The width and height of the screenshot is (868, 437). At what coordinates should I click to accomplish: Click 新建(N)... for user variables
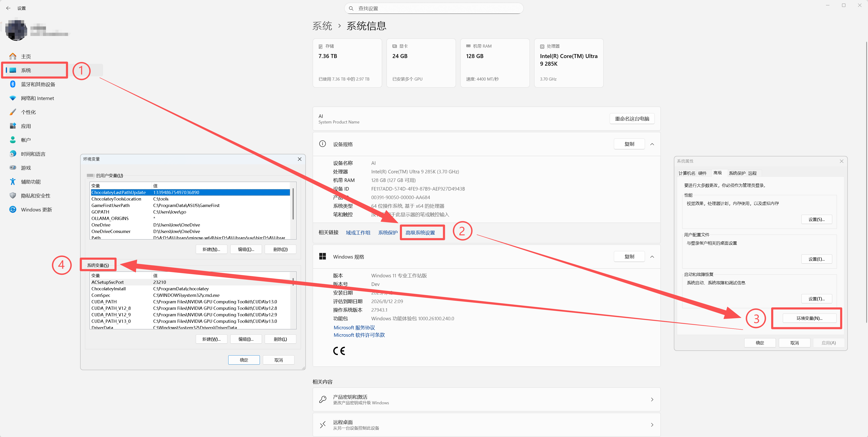click(211, 249)
